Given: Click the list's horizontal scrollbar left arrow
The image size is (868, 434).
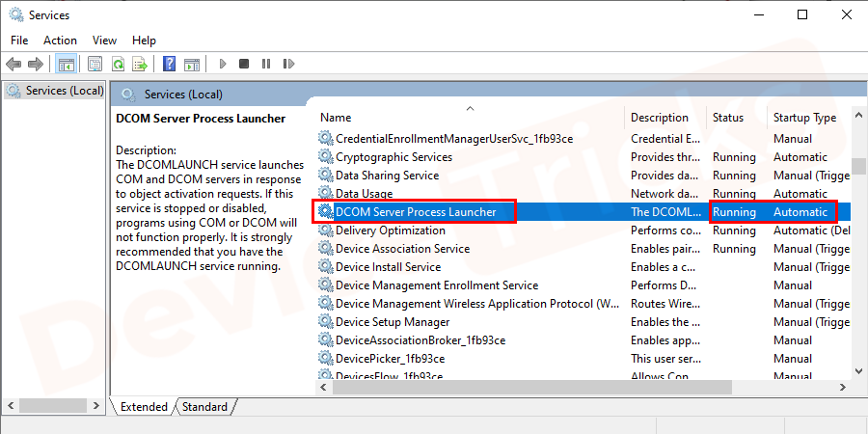Looking at the screenshot, I should click(323, 387).
